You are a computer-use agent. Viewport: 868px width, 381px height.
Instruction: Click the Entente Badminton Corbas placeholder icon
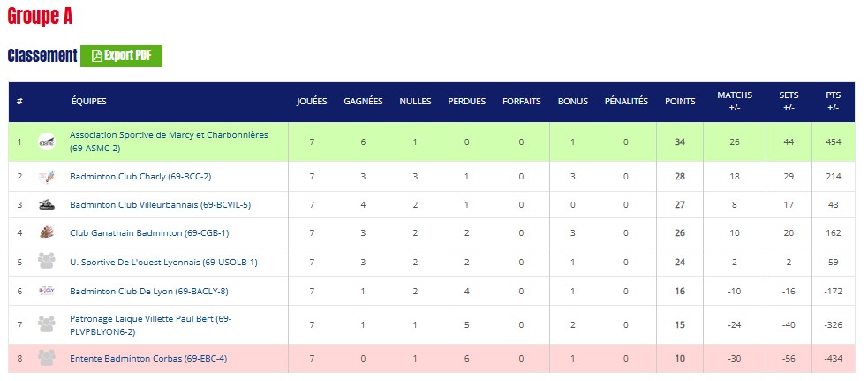(47, 358)
